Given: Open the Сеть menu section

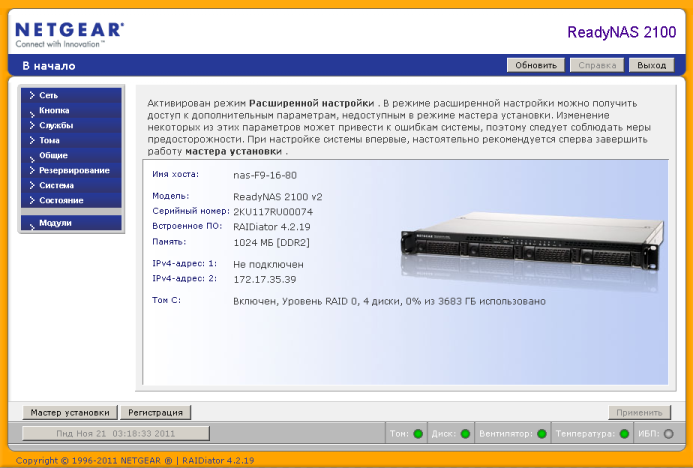Looking at the screenshot, I should tap(71, 95).
